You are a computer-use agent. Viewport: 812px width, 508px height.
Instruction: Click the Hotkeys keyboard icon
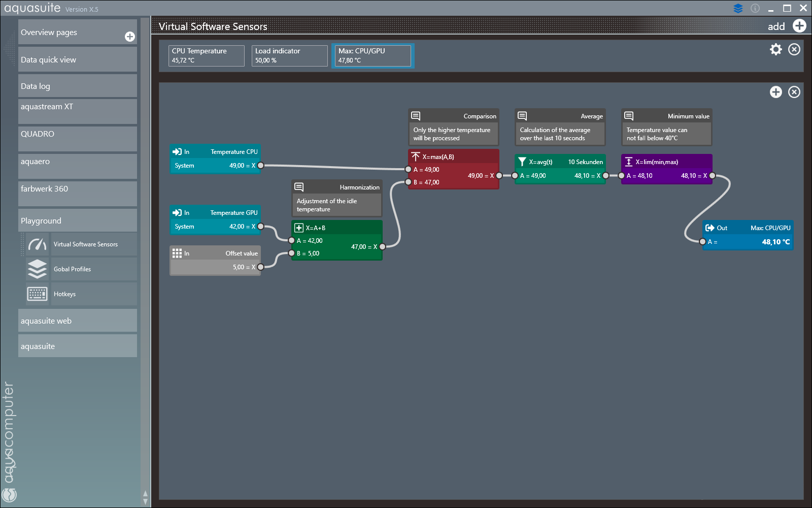point(38,294)
